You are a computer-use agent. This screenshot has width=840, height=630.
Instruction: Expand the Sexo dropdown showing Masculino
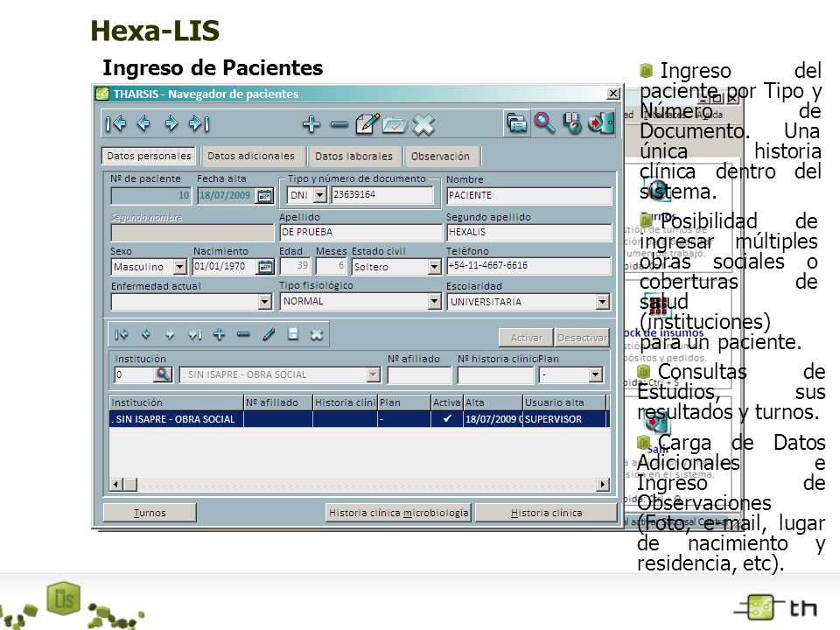tap(180, 266)
